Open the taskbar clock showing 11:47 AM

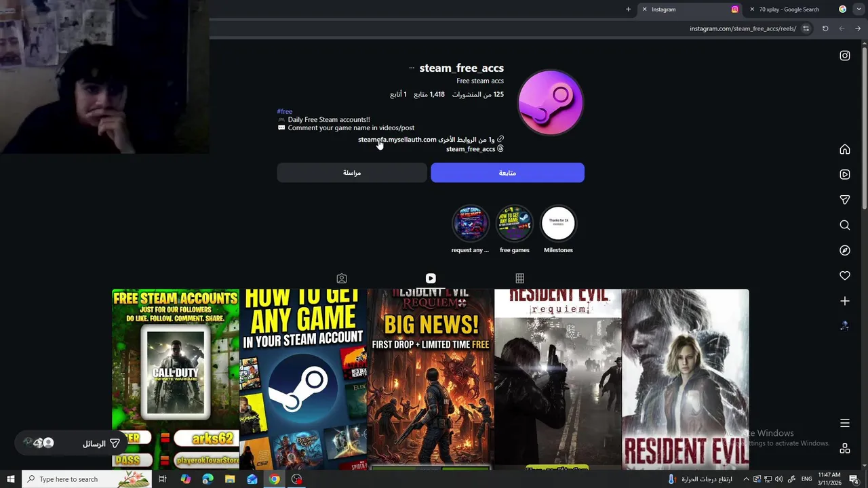coord(829,479)
